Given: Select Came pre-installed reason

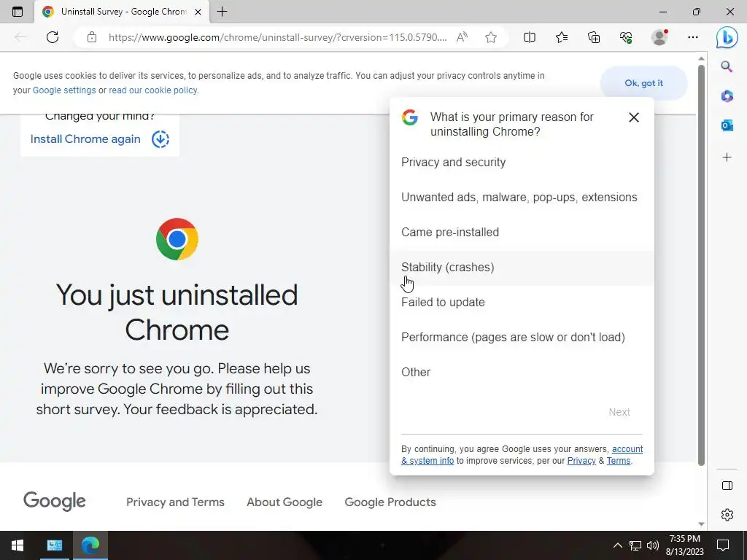Looking at the screenshot, I should [522, 233].
